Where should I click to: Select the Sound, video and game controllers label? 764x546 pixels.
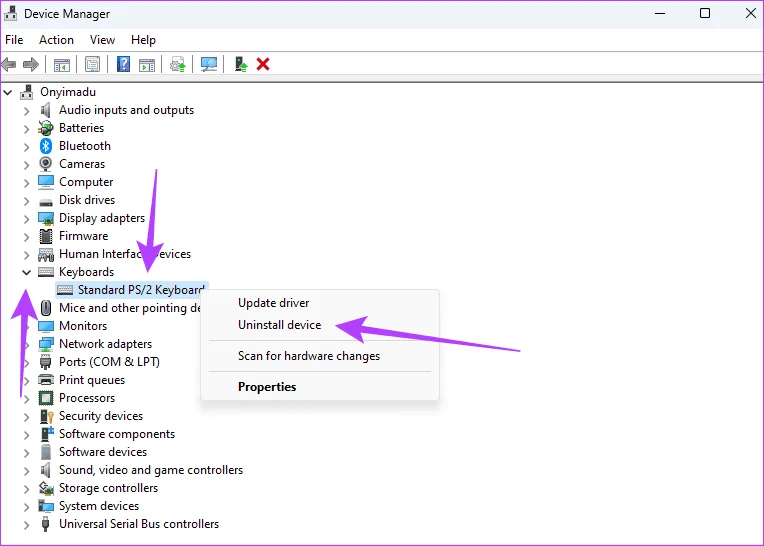click(151, 470)
